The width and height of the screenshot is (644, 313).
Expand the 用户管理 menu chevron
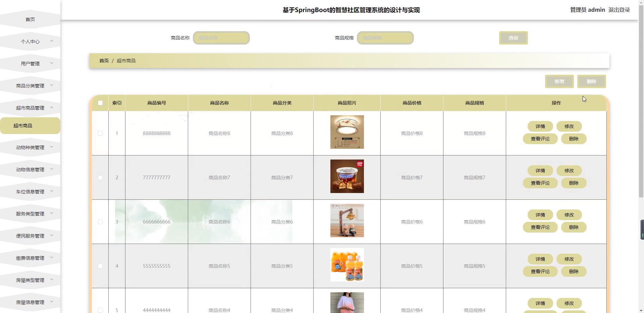[52, 63]
